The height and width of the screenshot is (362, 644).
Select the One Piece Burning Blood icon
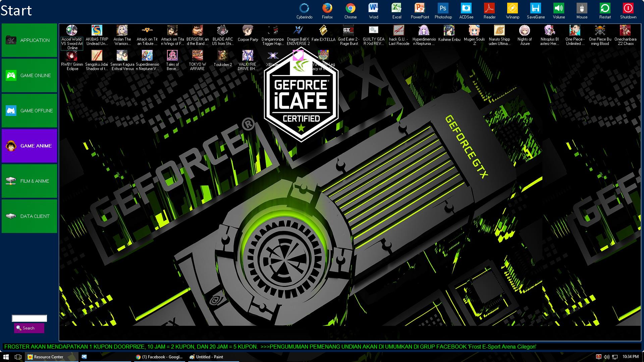click(x=600, y=36)
